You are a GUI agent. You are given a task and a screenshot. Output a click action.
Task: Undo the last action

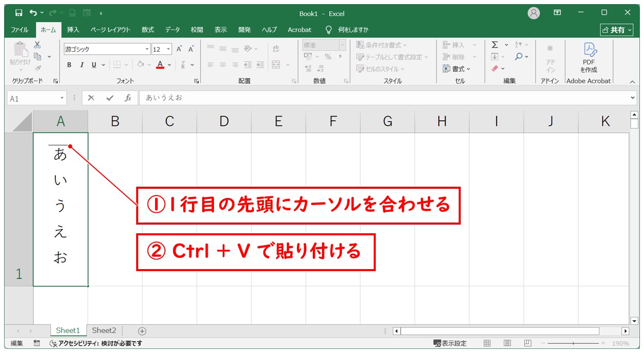pos(33,13)
